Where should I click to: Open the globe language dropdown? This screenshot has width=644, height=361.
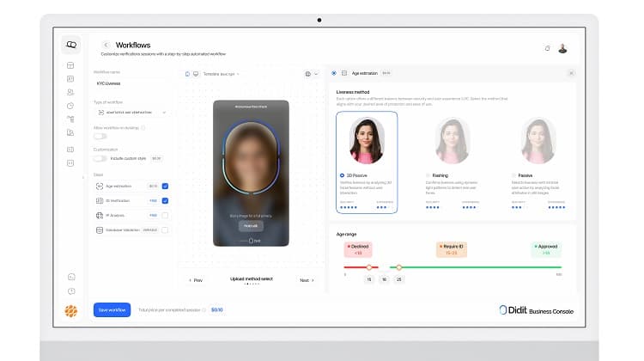click(307, 74)
